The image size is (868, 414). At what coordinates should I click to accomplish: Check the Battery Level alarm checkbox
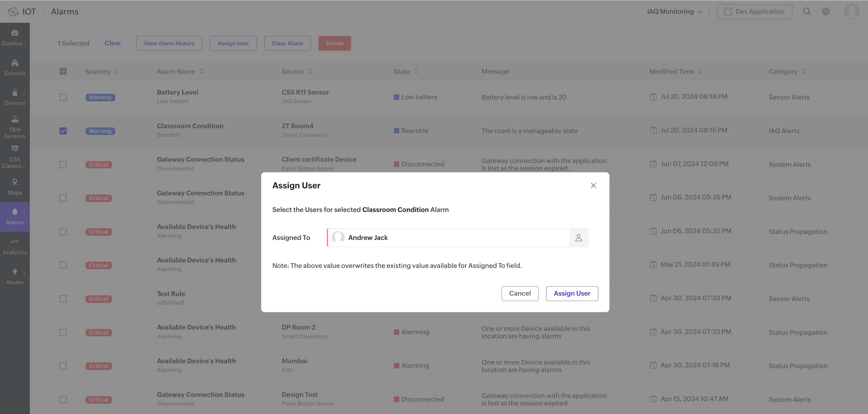(63, 97)
